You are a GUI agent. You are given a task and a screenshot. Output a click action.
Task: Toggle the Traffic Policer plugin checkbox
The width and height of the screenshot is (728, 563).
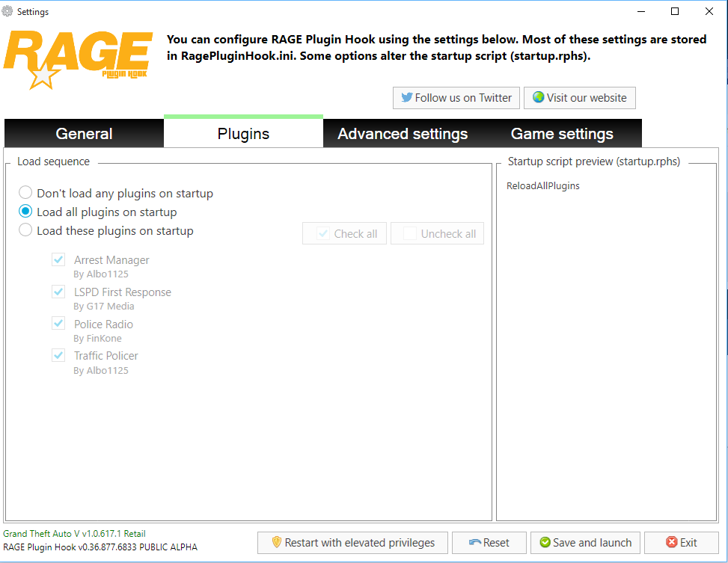pyautogui.click(x=58, y=356)
